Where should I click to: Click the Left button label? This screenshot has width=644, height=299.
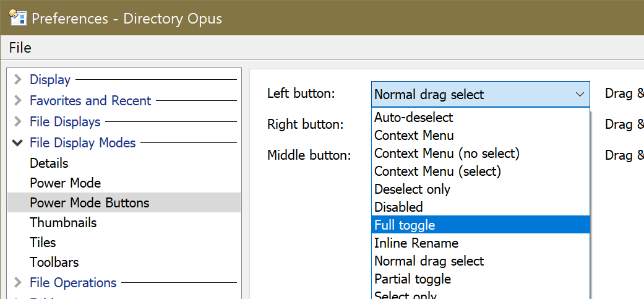pos(301,93)
